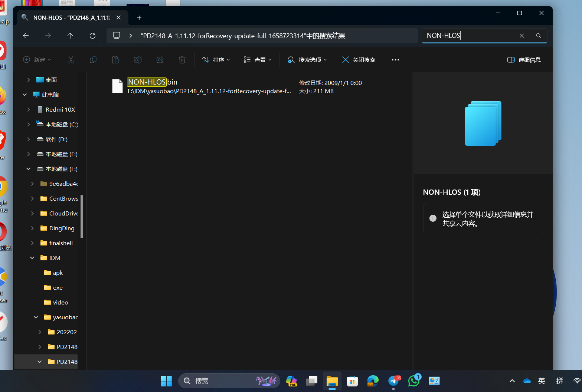Refresh the search results
The height and width of the screenshot is (392, 582).
pyautogui.click(x=92, y=36)
